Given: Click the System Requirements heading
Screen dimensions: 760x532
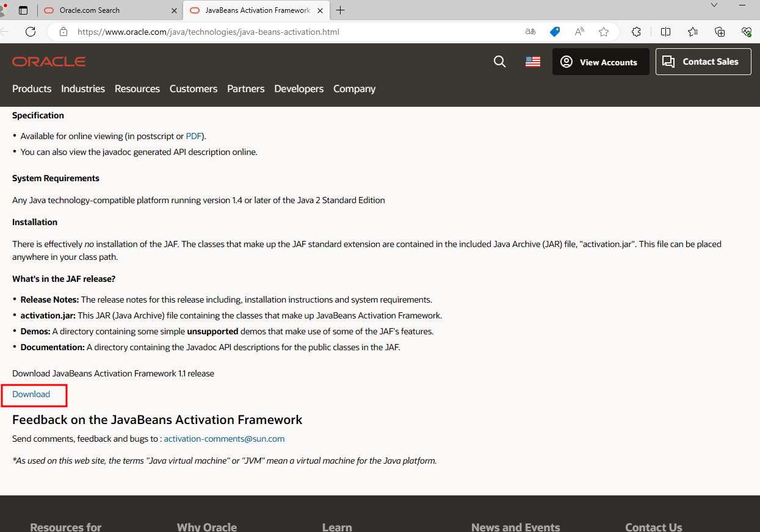Looking at the screenshot, I should [x=56, y=178].
